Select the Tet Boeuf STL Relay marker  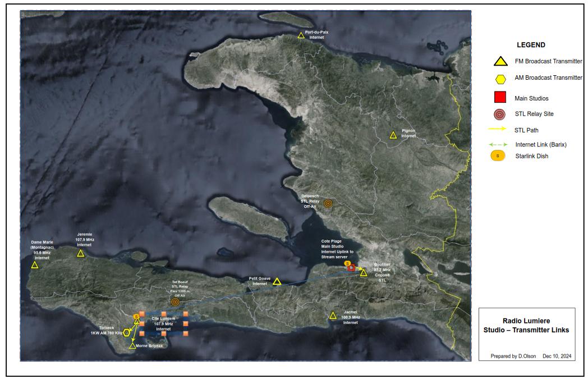point(175,302)
